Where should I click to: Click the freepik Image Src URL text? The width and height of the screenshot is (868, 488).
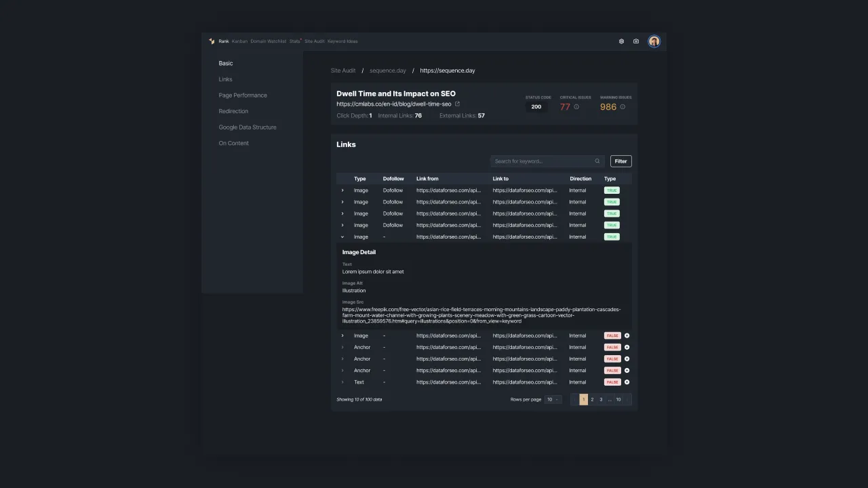click(x=481, y=315)
